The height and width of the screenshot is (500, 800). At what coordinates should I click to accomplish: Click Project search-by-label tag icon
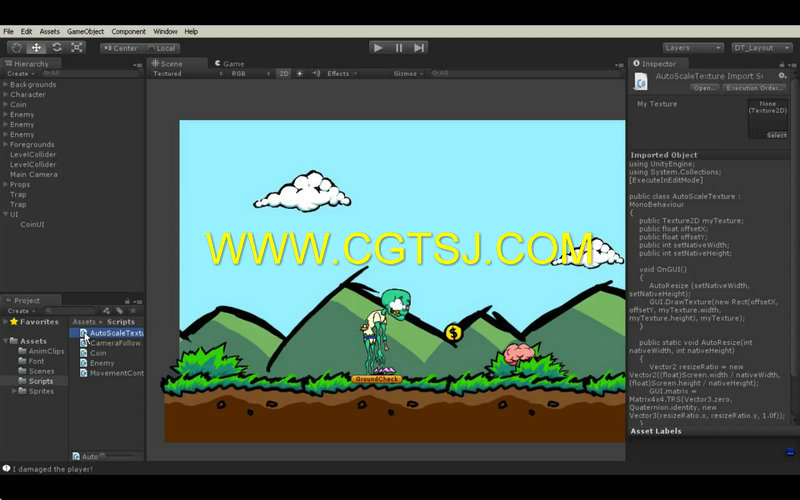pyautogui.click(x=119, y=311)
